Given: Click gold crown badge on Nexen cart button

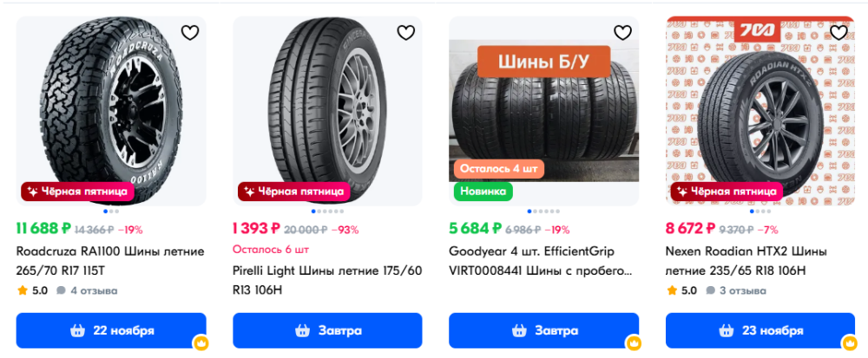Looking at the screenshot, I should pyautogui.click(x=849, y=343).
